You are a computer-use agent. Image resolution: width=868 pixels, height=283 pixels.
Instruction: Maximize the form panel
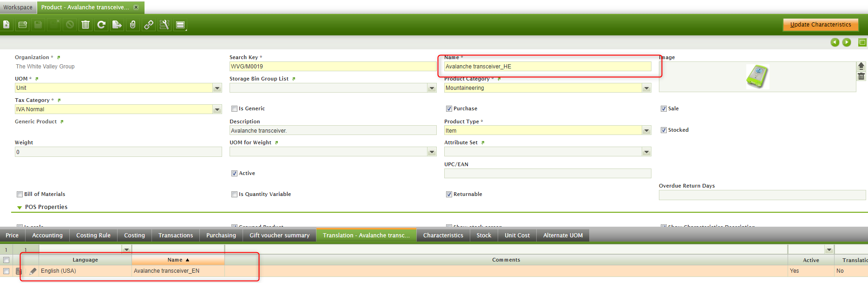click(x=862, y=42)
